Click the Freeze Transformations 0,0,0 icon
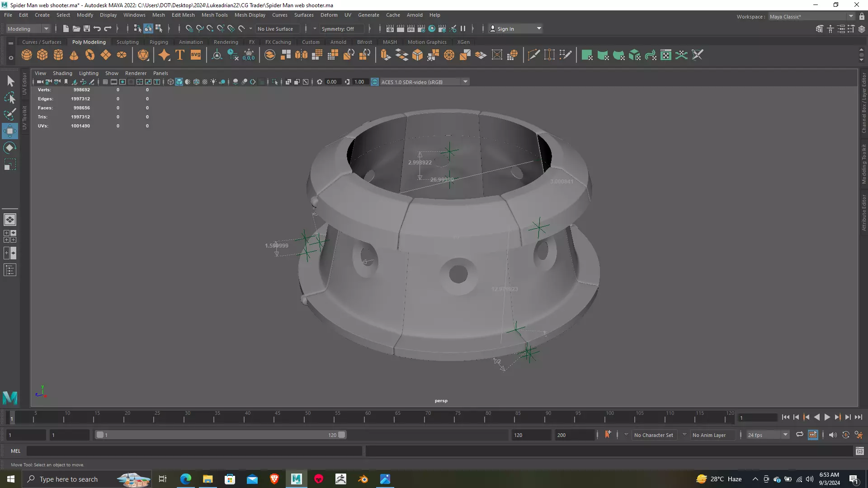 [x=249, y=55]
